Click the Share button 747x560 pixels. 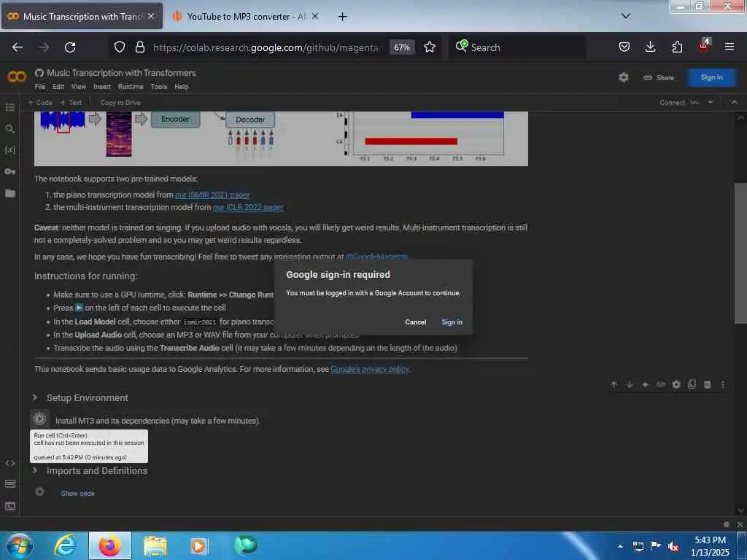659,77
